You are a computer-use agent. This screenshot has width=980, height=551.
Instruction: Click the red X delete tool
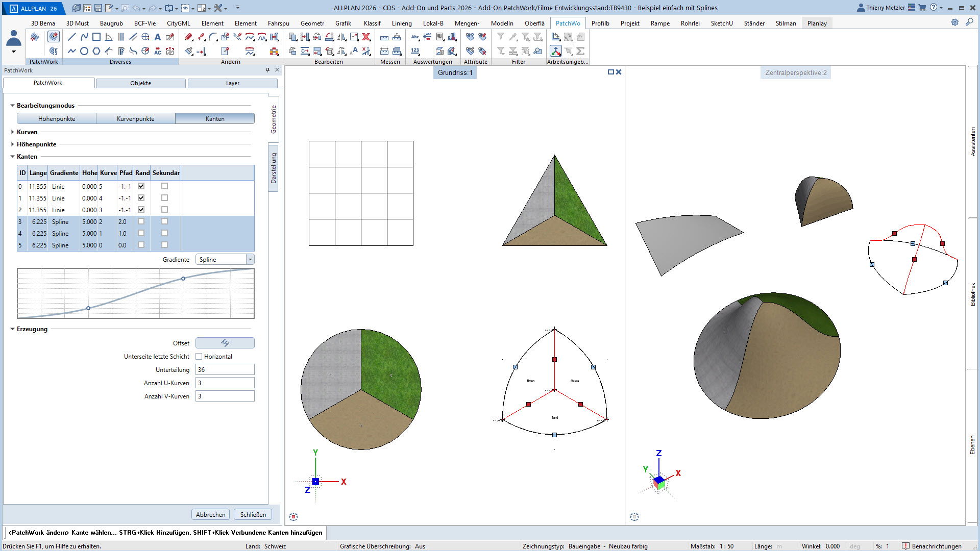tap(366, 37)
